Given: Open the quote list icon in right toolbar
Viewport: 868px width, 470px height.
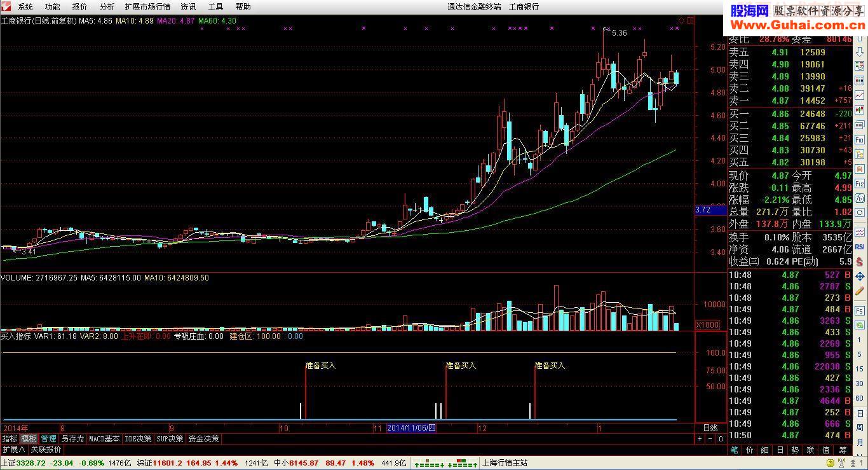Looking at the screenshot, I should [860, 80].
